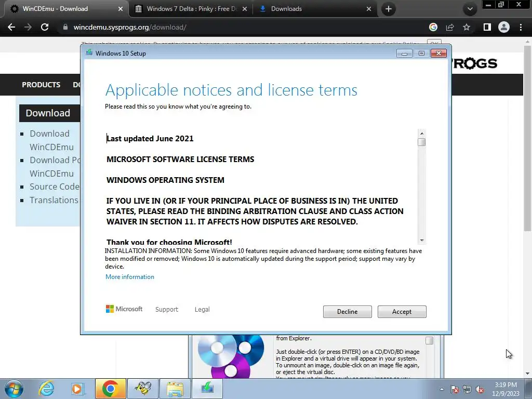Switch to the Windows 7 Delta tab
This screenshot has height=399, width=532.
coord(191,9)
